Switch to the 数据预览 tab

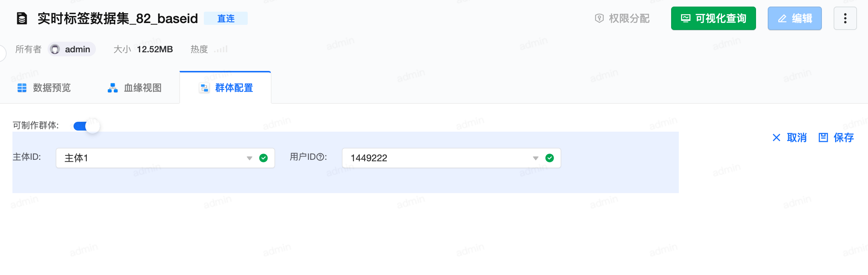[x=44, y=88]
